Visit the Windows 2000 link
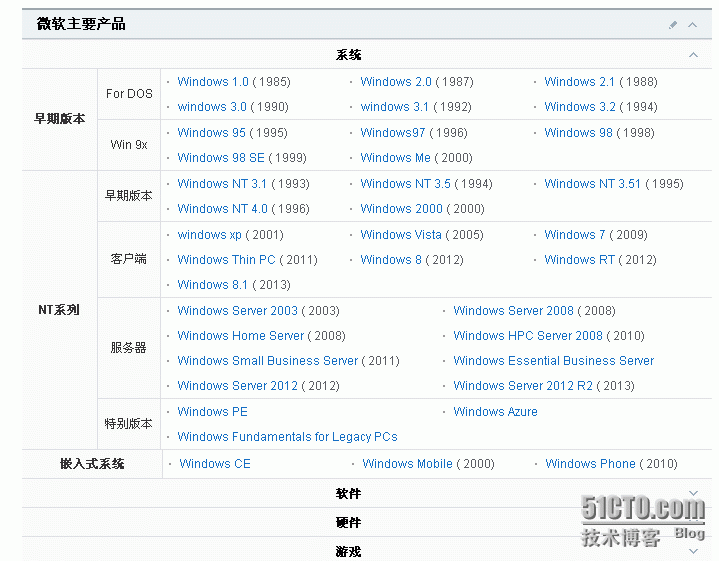 (x=401, y=209)
